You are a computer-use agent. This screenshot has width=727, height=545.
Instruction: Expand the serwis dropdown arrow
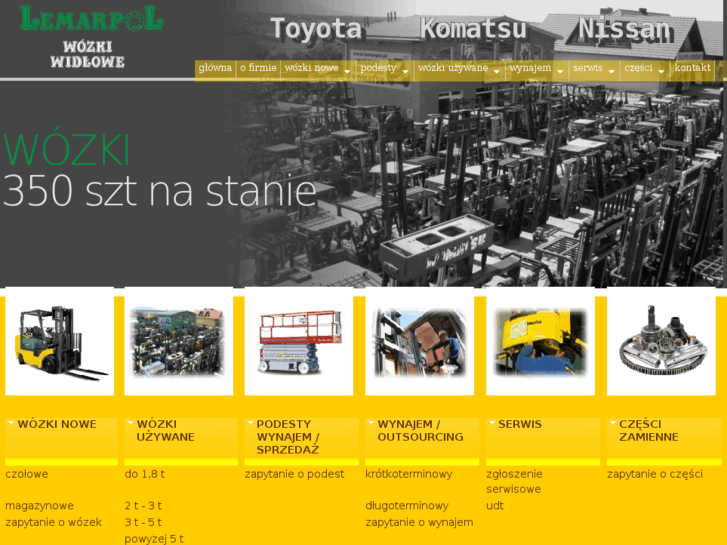click(611, 71)
